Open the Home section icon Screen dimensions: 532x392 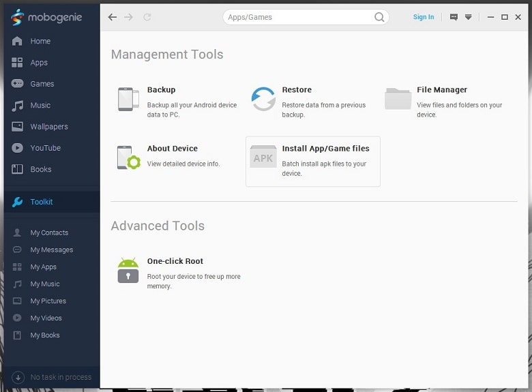17,41
